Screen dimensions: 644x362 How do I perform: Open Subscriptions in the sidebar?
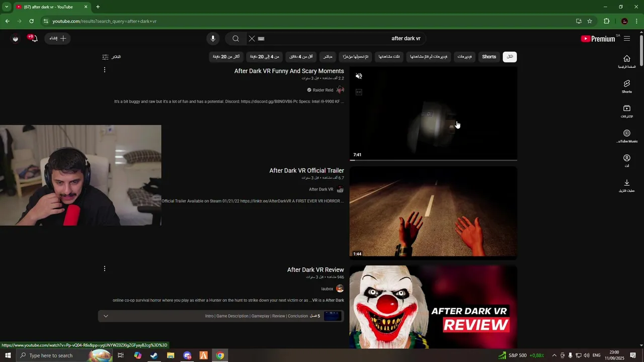[x=626, y=111]
